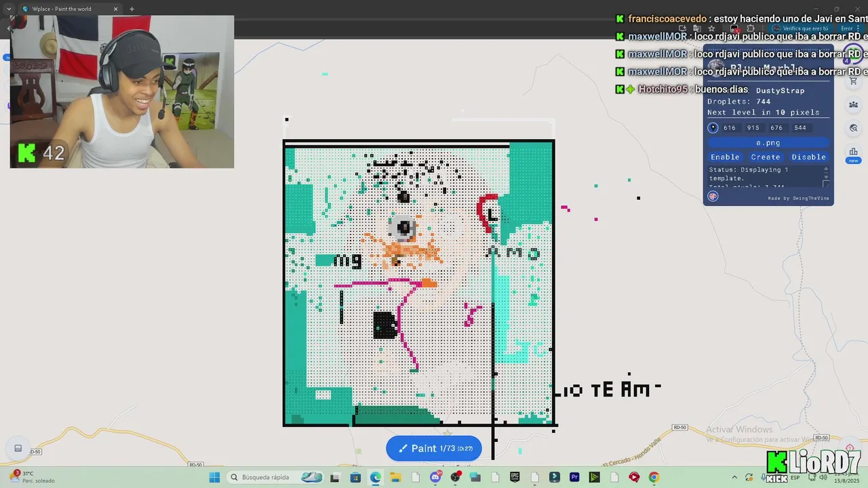Click the red pixel-drawn shape on the canvas
The height and width of the screenshot is (488, 868).
pyautogui.click(x=487, y=212)
